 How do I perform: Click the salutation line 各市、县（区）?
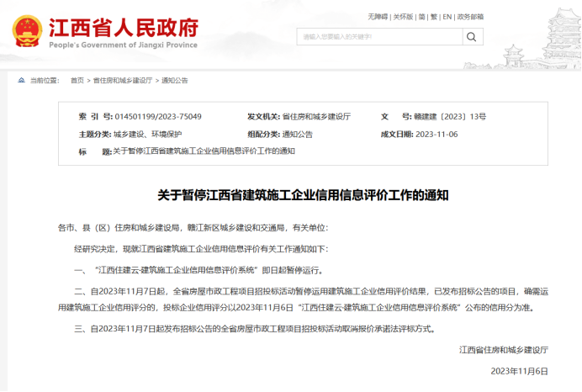click(x=193, y=228)
